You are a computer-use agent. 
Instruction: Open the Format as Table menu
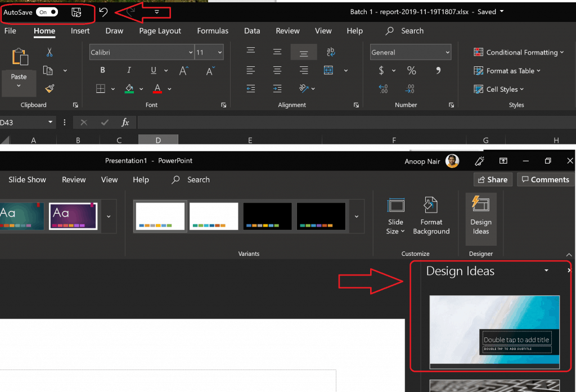point(507,70)
